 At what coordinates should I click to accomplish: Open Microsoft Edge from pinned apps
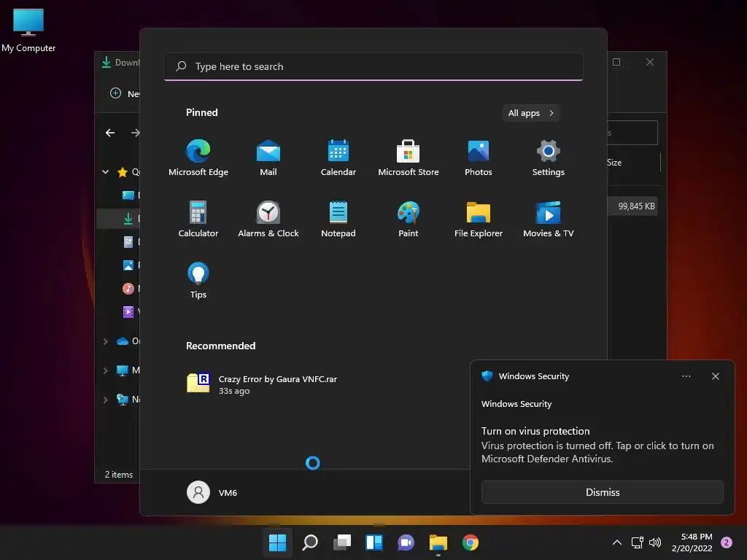point(198,157)
